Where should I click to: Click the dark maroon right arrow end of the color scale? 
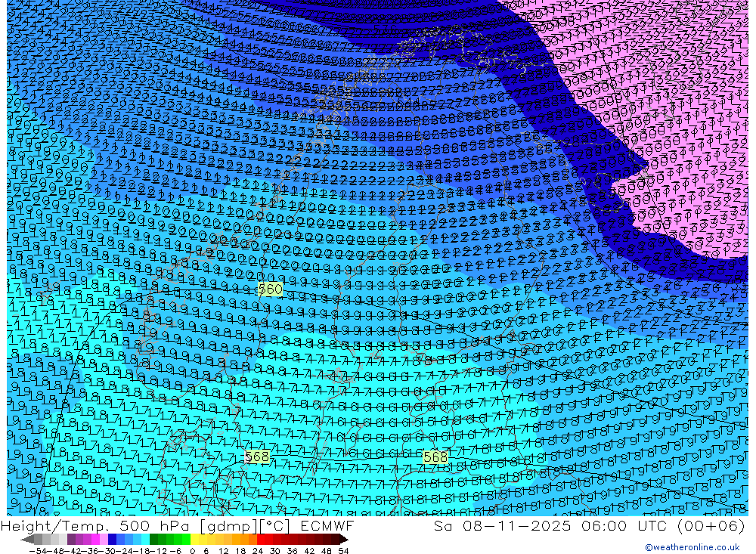[344, 540]
